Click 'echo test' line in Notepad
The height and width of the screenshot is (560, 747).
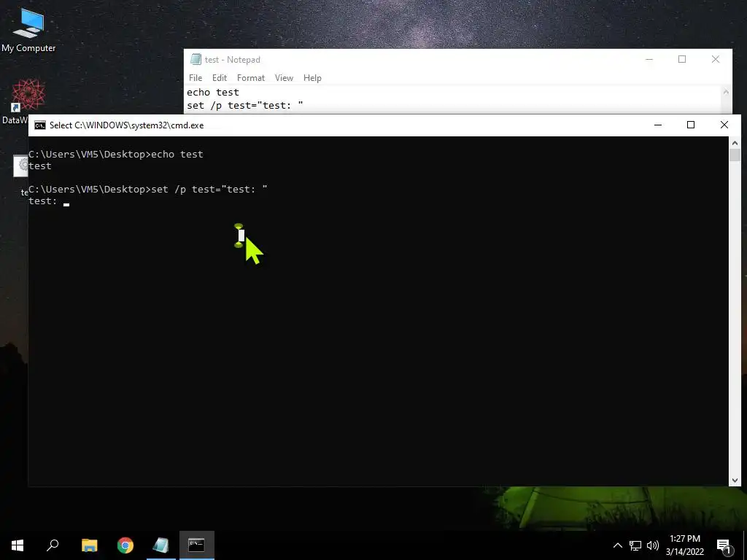[x=213, y=93]
